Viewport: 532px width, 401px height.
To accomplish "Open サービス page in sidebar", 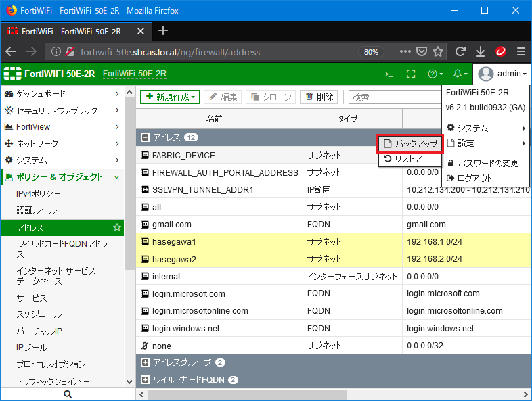I will tap(62, 298).
